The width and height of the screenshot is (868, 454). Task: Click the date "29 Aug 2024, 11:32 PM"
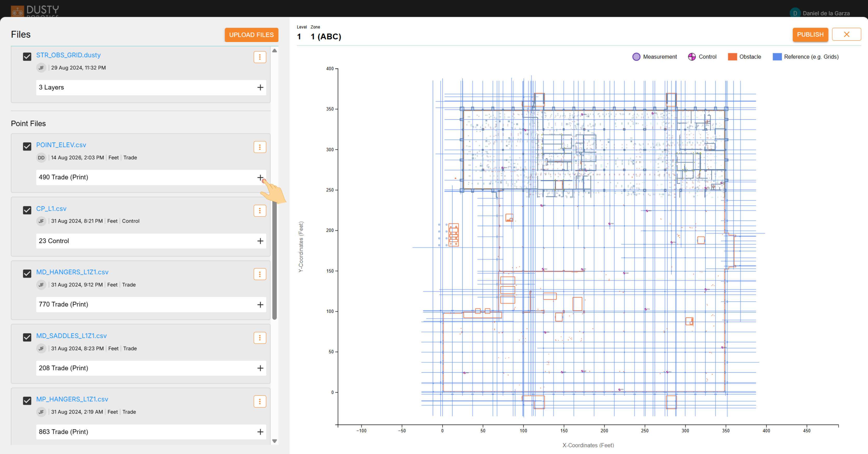[78, 68]
